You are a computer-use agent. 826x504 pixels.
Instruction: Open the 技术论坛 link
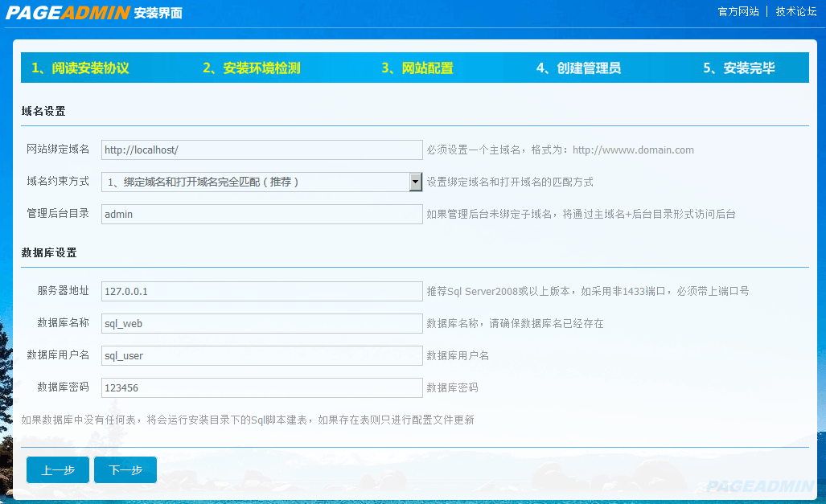click(x=795, y=11)
